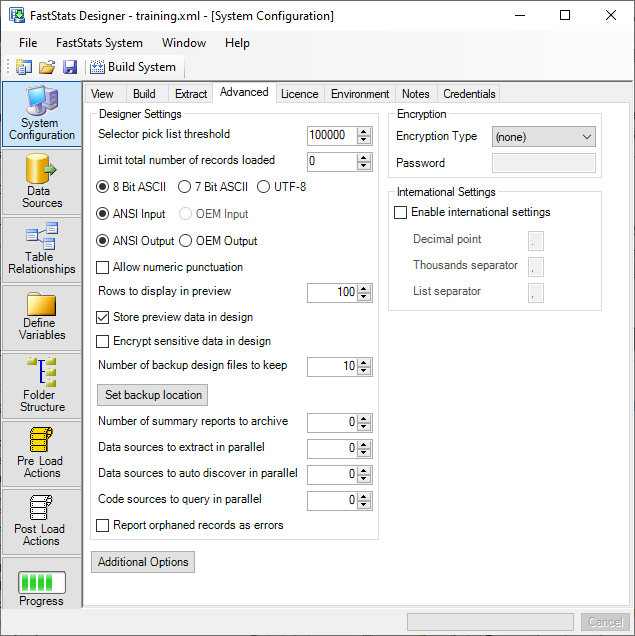Click the Number of backup design files field
Image resolution: width=635 pixels, height=636 pixels.
coord(333,367)
